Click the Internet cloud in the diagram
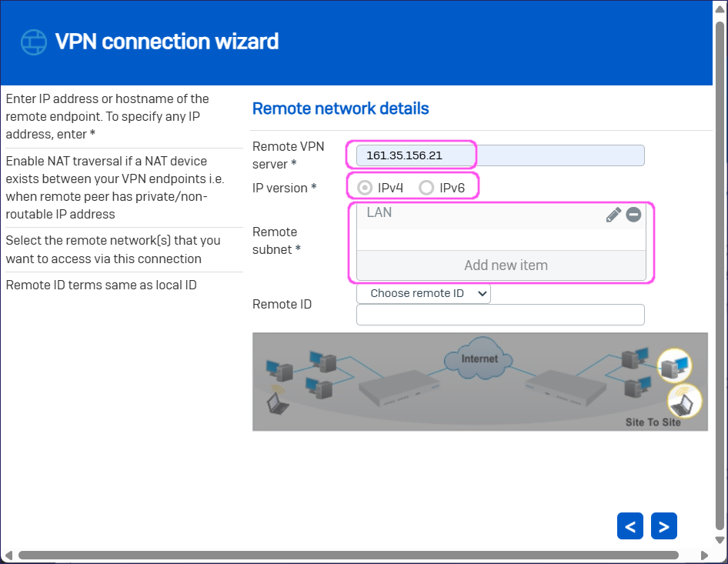 tap(479, 358)
